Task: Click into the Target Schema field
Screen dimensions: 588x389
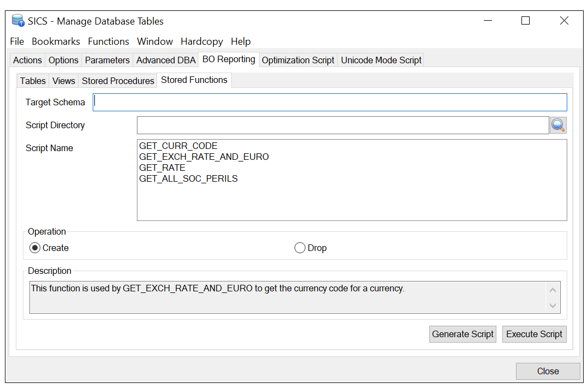Action: 330,103
